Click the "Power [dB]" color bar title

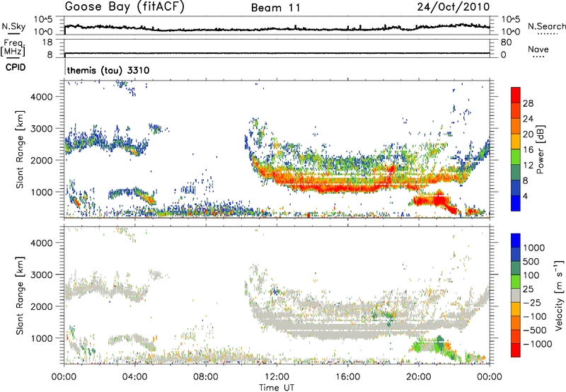pos(540,149)
